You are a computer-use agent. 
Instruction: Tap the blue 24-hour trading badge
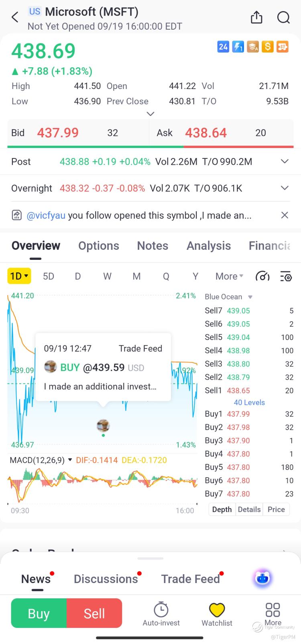223,47
